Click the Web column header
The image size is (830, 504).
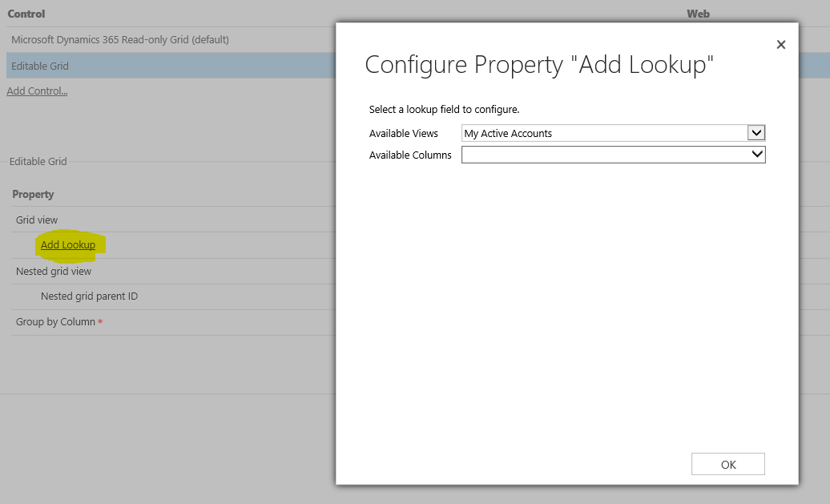click(x=697, y=14)
